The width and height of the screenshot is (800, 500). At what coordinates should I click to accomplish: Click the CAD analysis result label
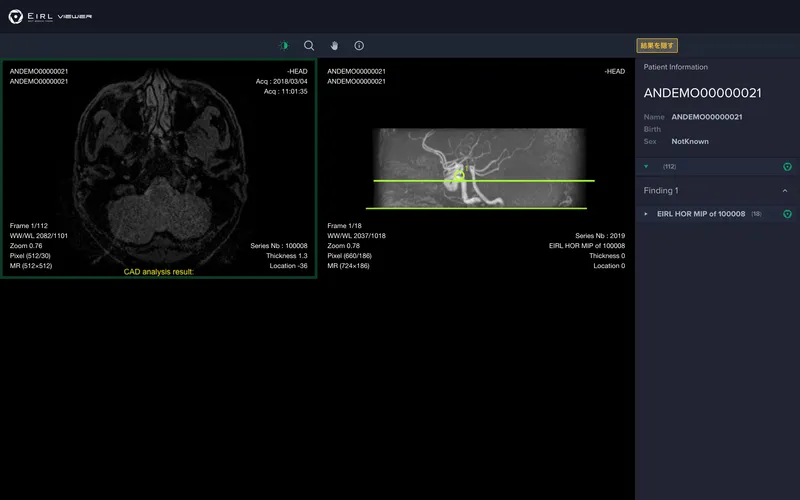(158, 272)
